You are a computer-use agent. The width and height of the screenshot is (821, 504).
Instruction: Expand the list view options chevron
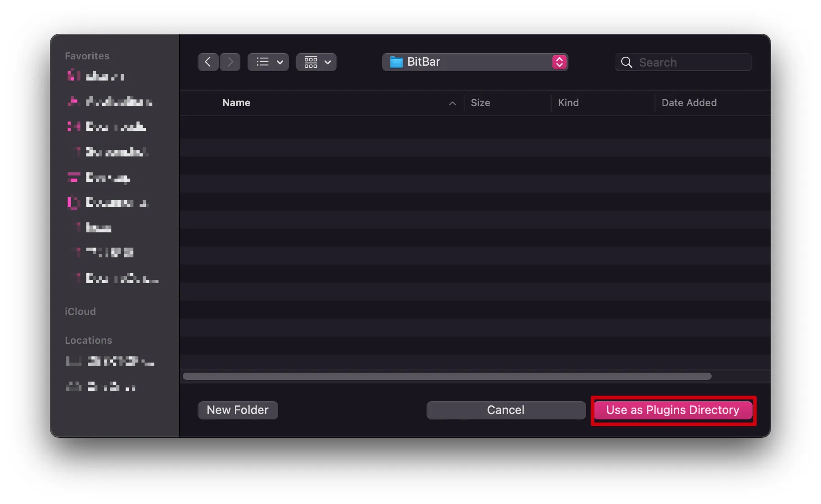(280, 62)
